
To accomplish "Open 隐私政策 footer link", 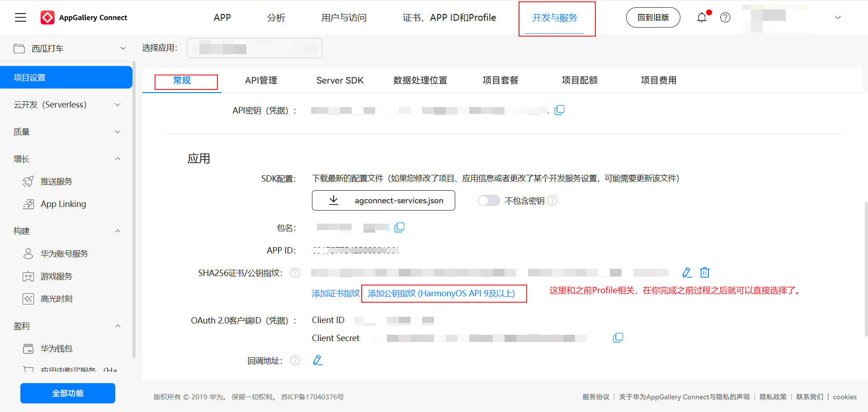I will tap(773, 397).
